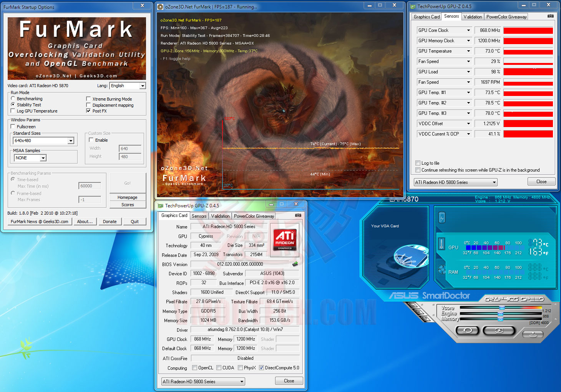The image size is (561, 392).
Task: Toggle the DirectCompute 5.0 checkbox
Action: pos(261,368)
